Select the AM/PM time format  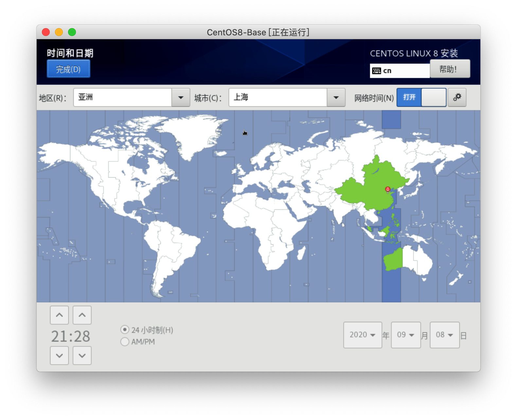click(x=125, y=342)
